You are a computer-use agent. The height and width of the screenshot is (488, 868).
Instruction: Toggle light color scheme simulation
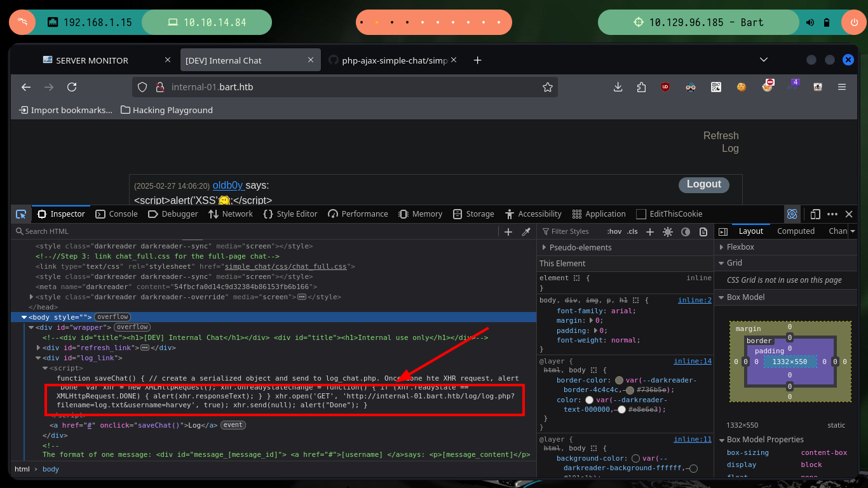point(668,232)
